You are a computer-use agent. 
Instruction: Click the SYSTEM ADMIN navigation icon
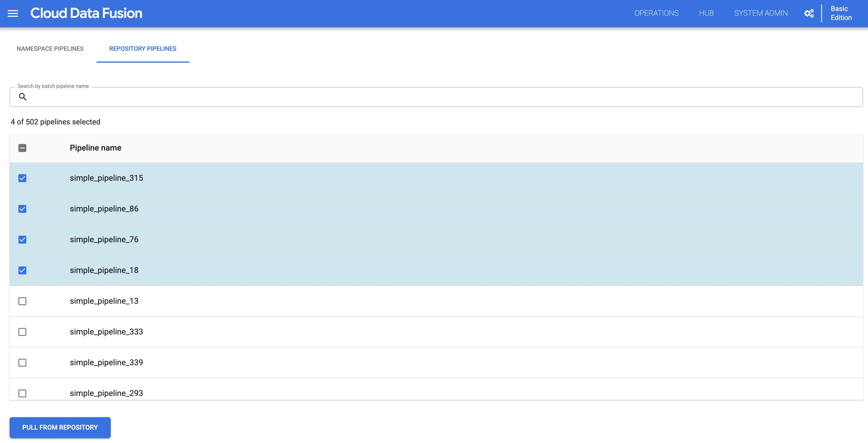(x=761, y=13)
